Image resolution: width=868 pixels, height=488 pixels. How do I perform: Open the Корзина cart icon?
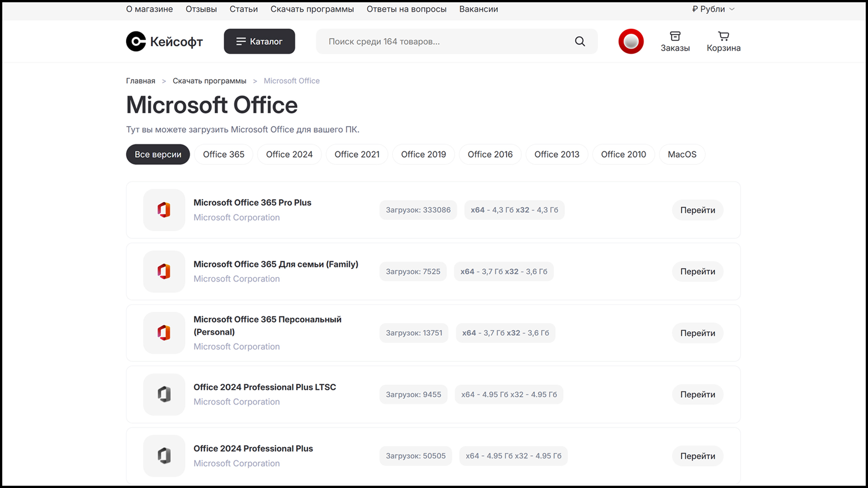(x=723, y=37)
